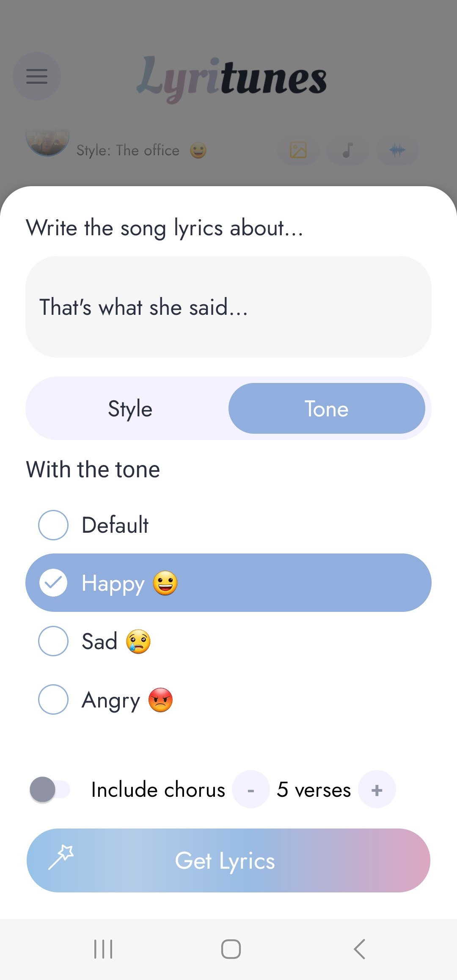
Task: Tap the music note icon
Action: coord(347,150)
